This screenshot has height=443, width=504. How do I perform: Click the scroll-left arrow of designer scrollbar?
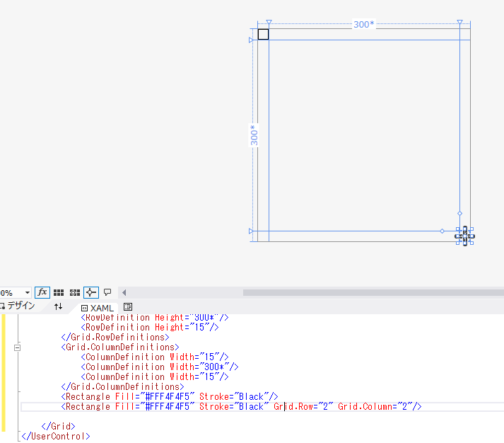(x=124, y=292)
